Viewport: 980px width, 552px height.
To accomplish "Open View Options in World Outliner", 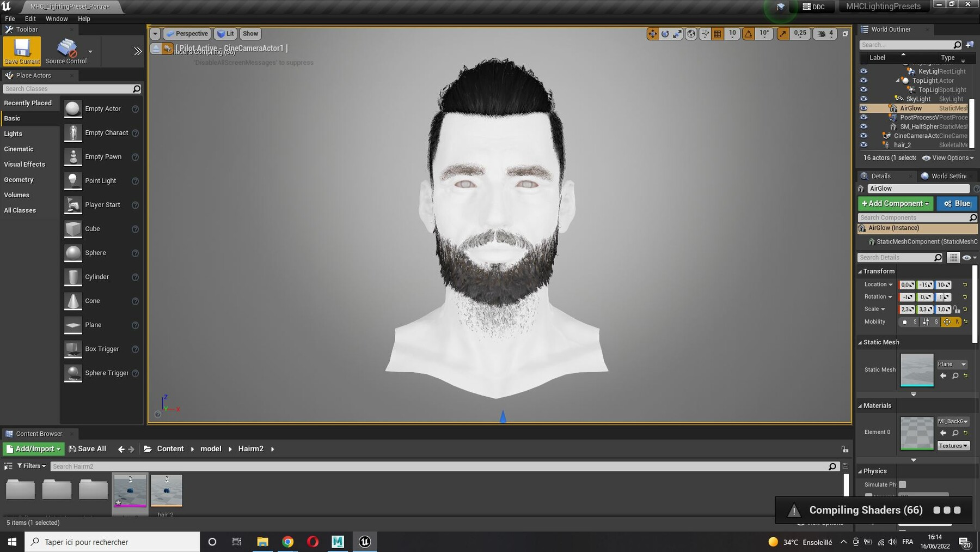I will point(948,158).
